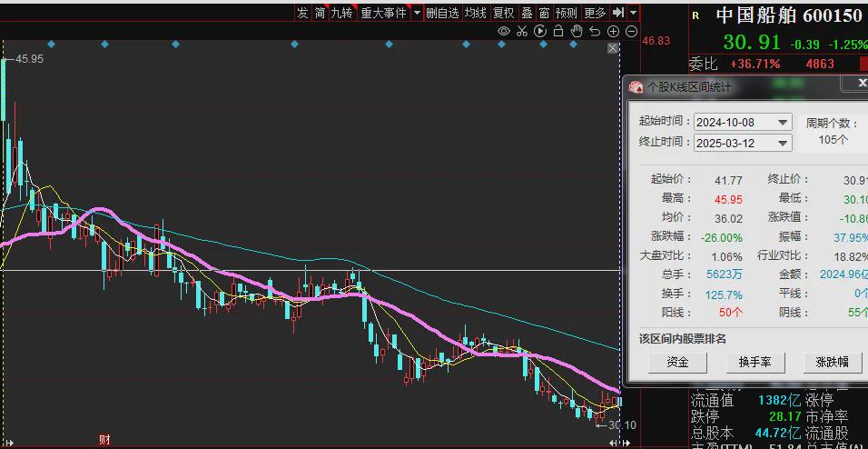Click the 起始价 value 41.77

click(x=728, y=180)
